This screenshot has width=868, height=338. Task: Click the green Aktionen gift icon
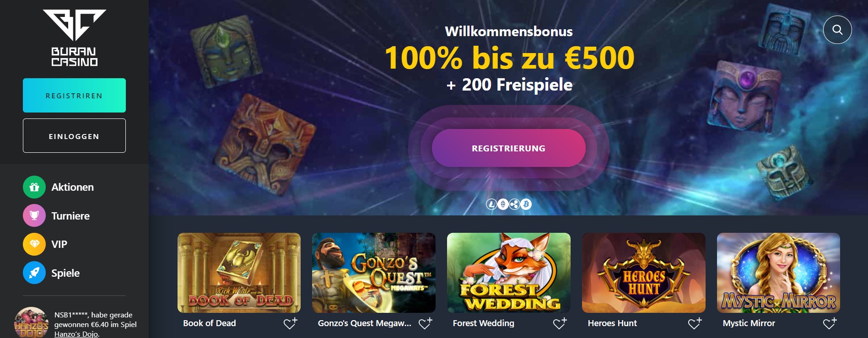point(34,187)
